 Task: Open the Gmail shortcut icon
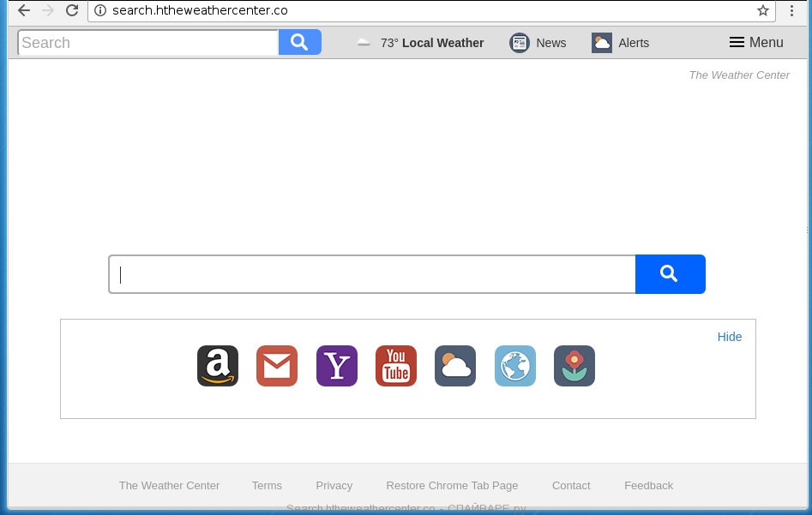point(277,366)
